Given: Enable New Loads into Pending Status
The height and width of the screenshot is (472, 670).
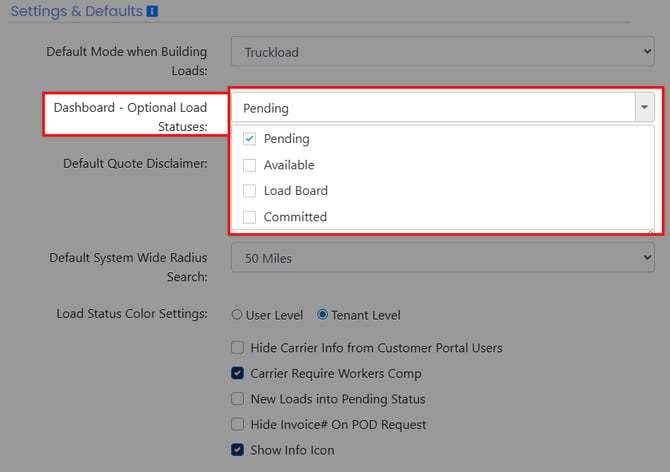Looking at the screenshot, I should [x=238, y=399].
